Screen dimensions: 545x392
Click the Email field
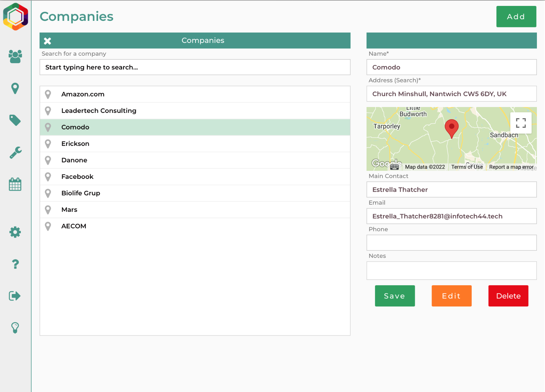pos(452,216)
